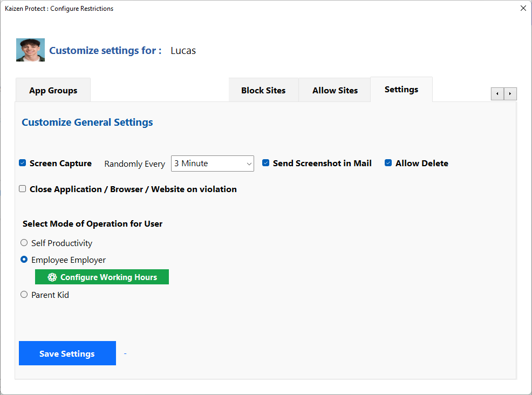Switch to the App Groups tab
This screenshot has height=395, width=532.
coord(53,90)
